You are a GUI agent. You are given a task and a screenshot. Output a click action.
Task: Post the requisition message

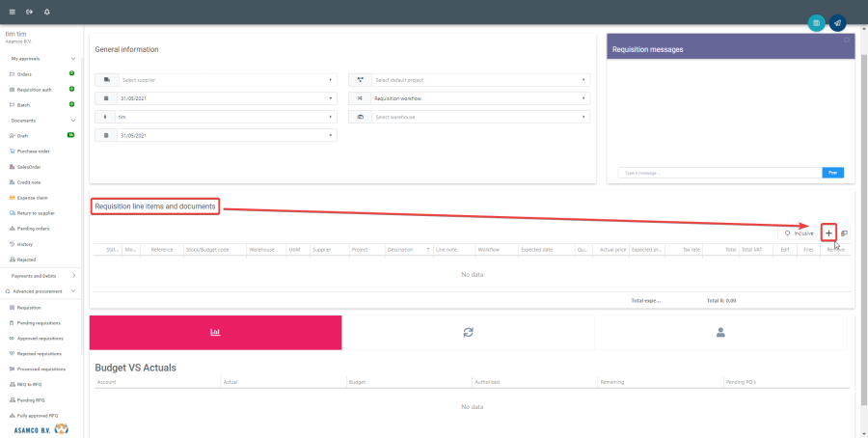[833, 173]
